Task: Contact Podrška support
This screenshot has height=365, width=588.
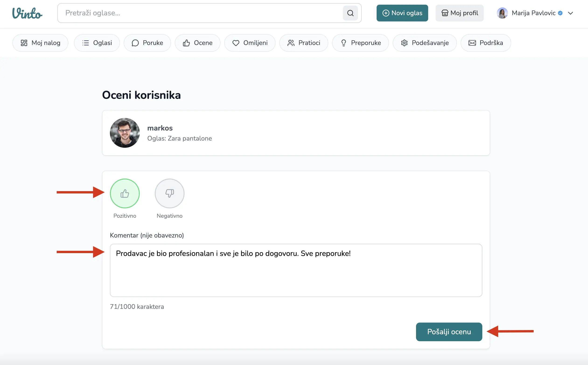Action: (x=486, y=43)
